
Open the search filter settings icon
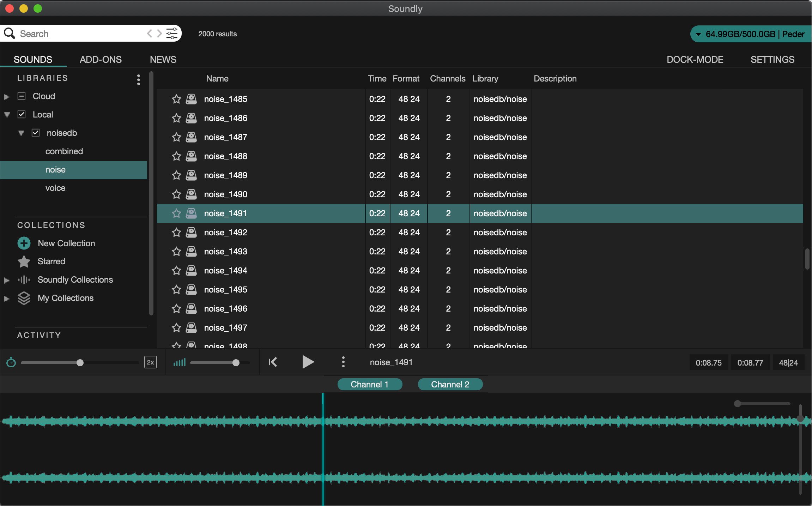[172, 34]
